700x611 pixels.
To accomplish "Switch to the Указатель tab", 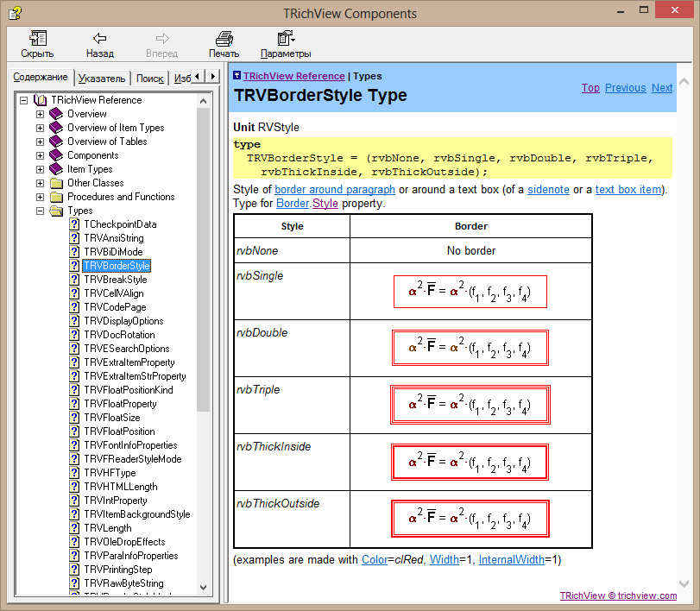I will point(102,78).
